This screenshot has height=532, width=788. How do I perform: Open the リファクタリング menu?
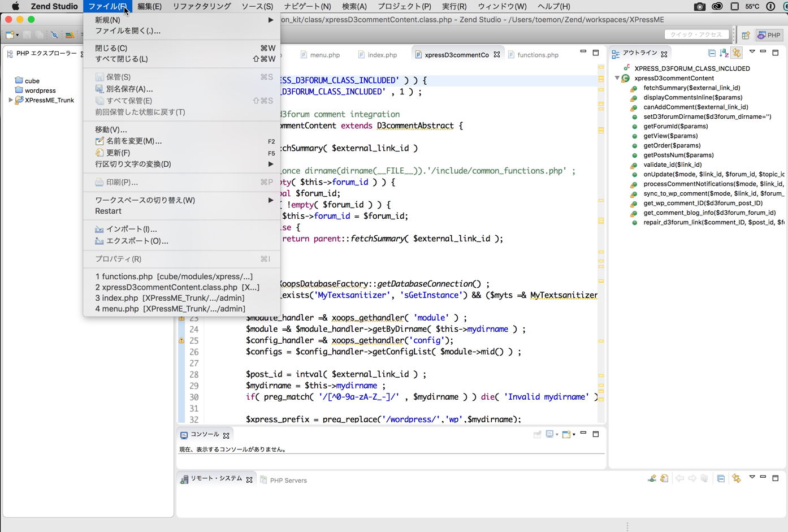[202, 6]
